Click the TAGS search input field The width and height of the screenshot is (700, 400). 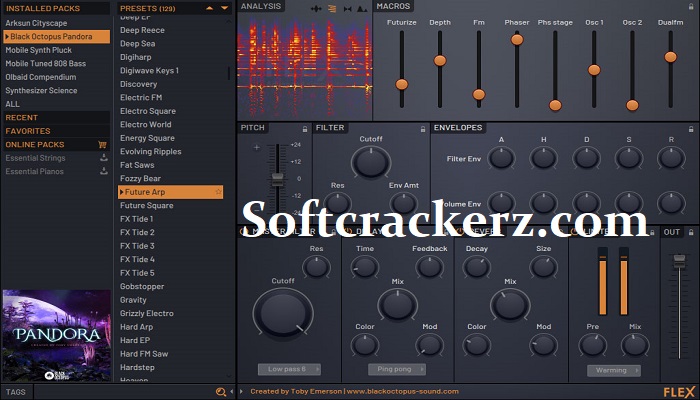coord(123,392)
